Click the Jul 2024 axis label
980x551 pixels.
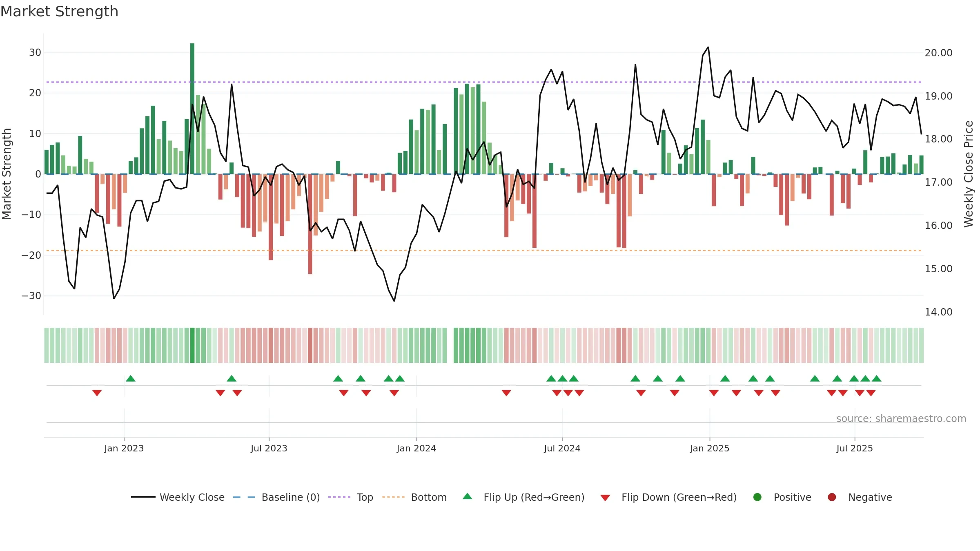coord(562,448)
